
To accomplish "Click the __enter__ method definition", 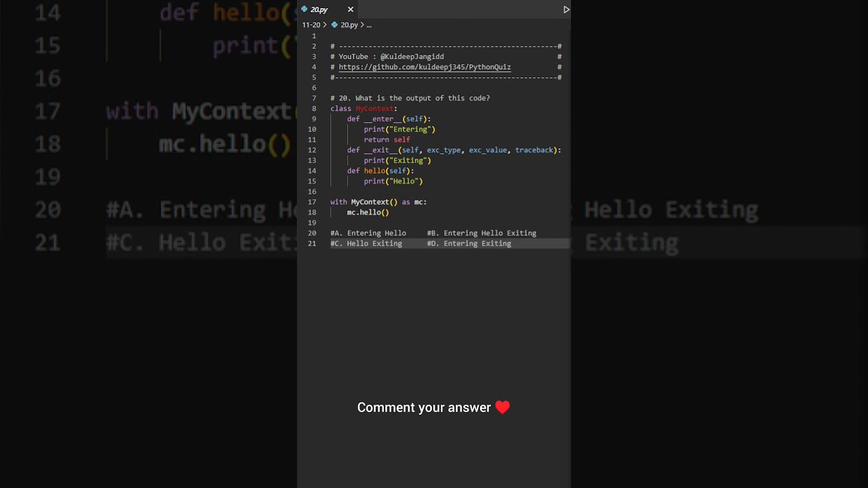I will coord(389,119).
